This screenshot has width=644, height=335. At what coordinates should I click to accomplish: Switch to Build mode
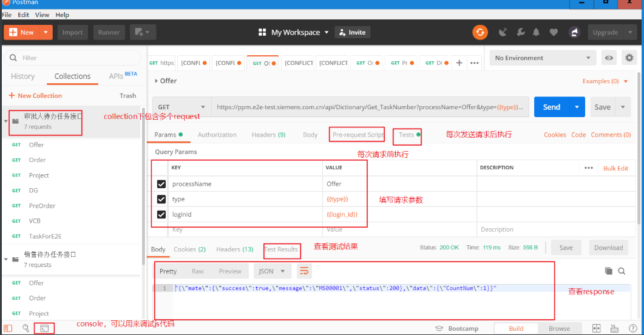[516, 328]
